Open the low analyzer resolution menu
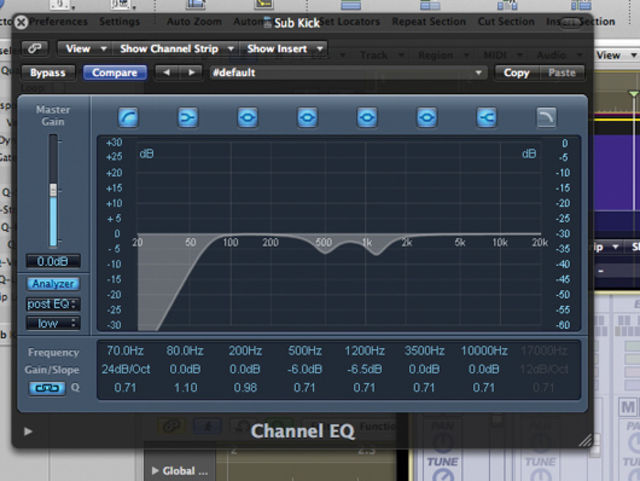Viewport: 640px width, 481px height. click(53, 323)
